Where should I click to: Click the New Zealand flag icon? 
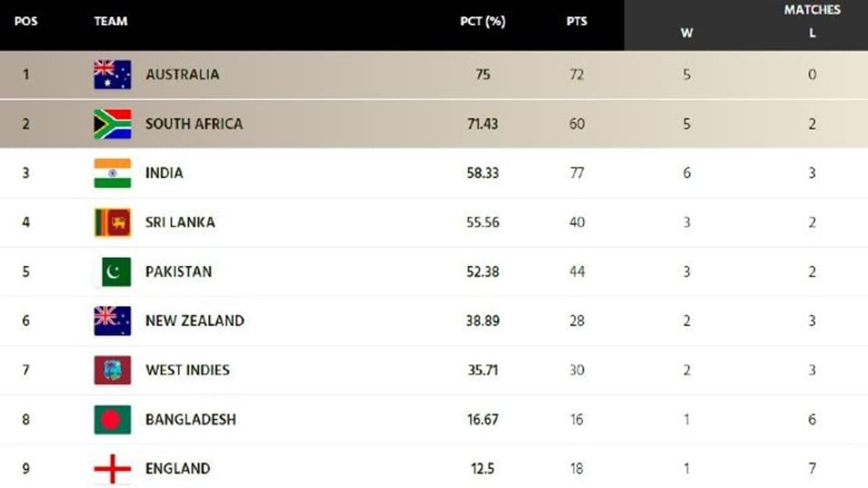112,321
